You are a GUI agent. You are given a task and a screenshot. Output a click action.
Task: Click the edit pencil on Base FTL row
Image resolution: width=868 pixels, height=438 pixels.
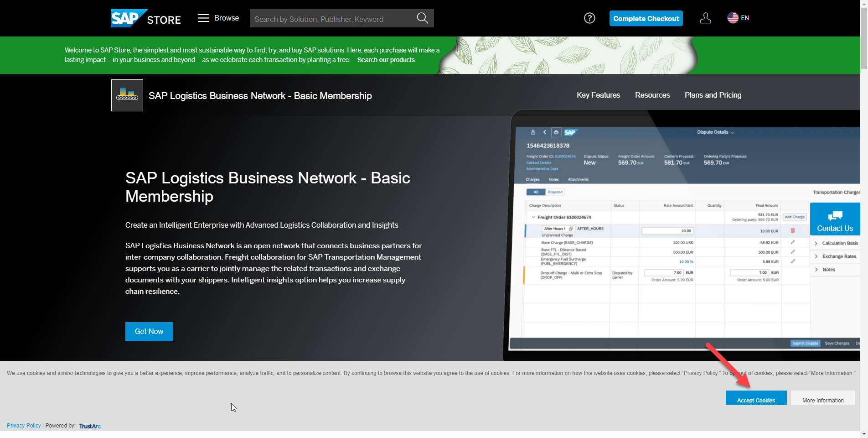793,252
